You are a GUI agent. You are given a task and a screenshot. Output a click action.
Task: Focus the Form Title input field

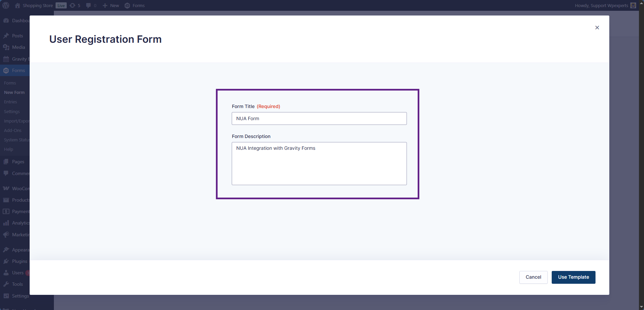319,118
